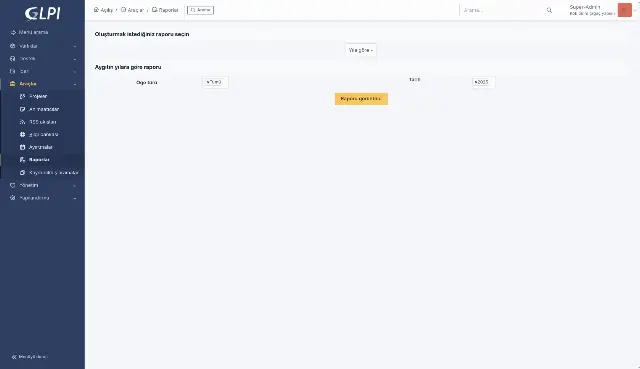Collapse the Araçlar menu section
Image resolution: width=640 pixels, height=369 pixels.
(42, 84)
